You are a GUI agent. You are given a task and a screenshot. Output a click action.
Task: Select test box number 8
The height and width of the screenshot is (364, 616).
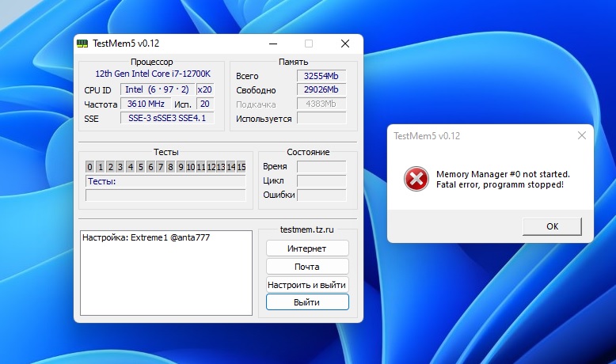[170, 167]
